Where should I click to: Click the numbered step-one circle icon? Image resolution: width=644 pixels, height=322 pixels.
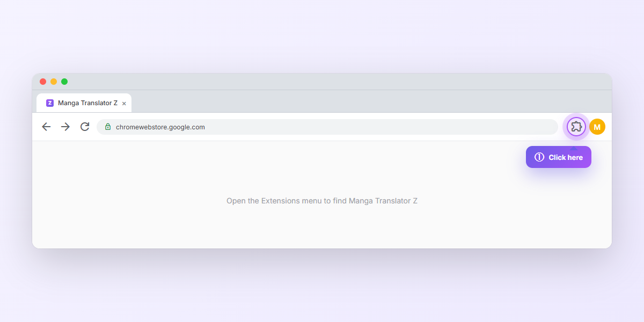pyautogui.click(x=539, y=157)
